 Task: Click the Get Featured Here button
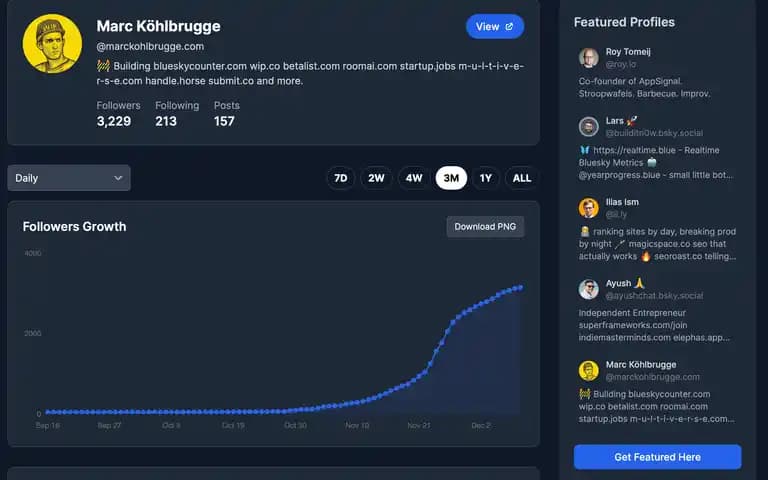[657, 457]
